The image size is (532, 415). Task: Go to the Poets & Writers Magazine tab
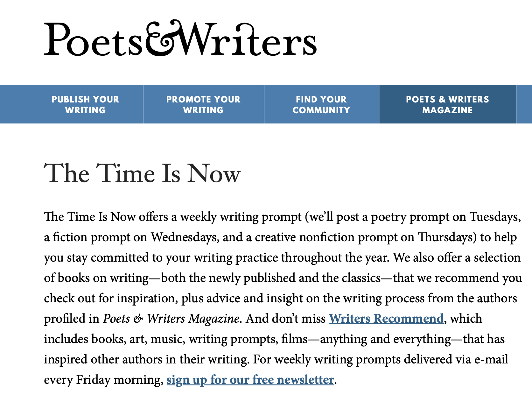click(x=447, y=104)
